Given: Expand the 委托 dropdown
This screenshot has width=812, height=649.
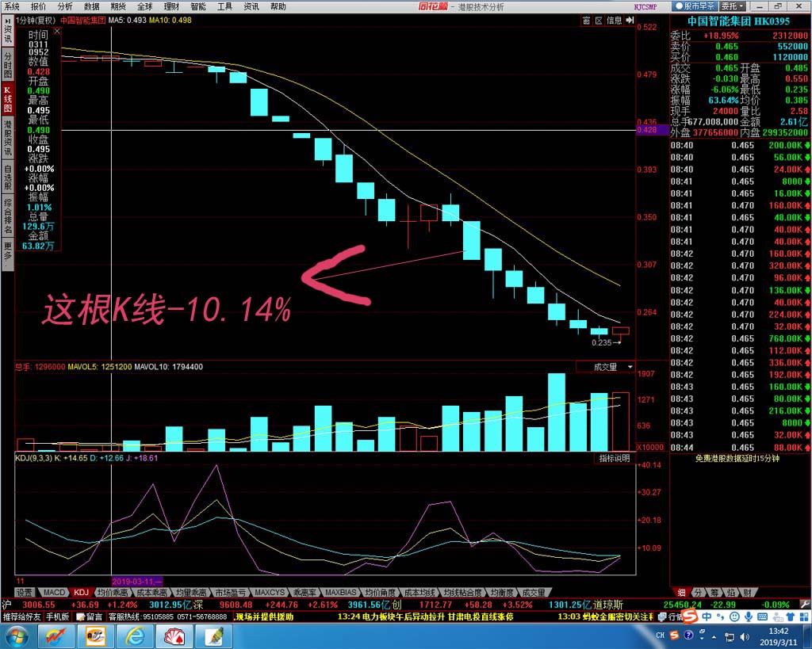Looking at the screenshot, I should [x=733, y=6].
